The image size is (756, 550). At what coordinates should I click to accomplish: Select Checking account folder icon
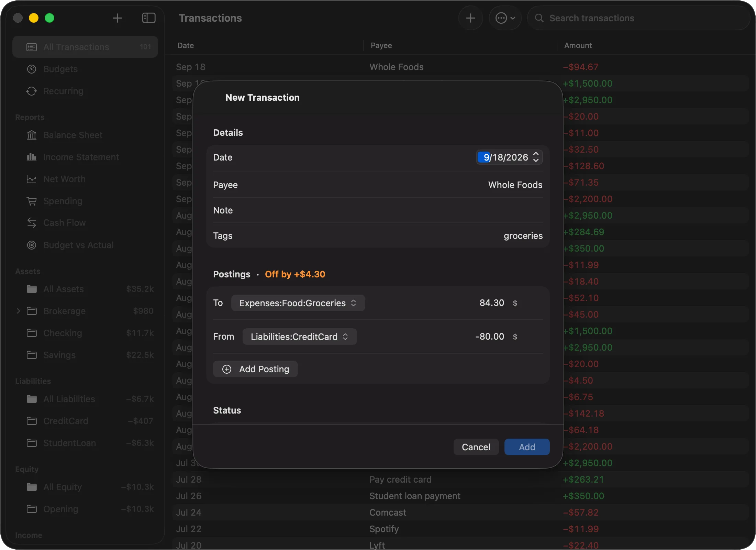click(32, 333)
